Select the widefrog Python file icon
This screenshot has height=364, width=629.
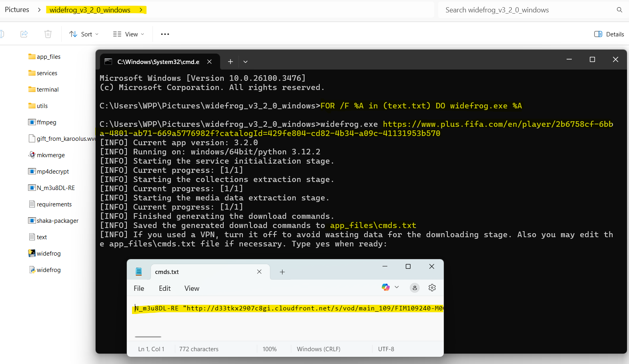click(32, 270)
